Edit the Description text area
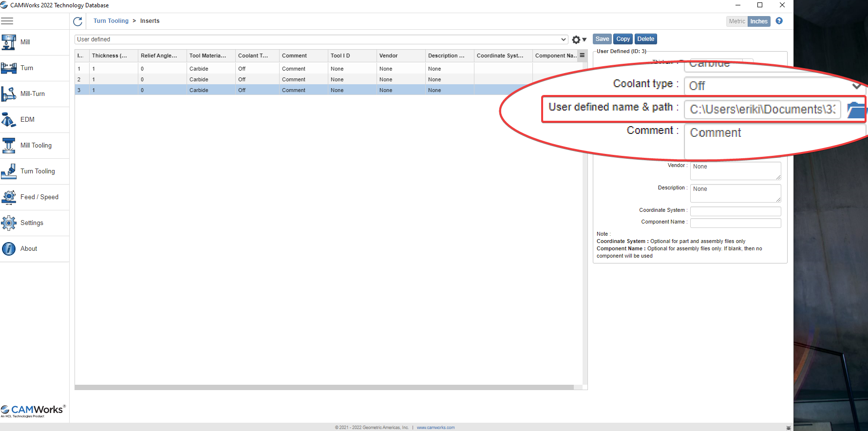868x431 pixels. click(736, 193)
